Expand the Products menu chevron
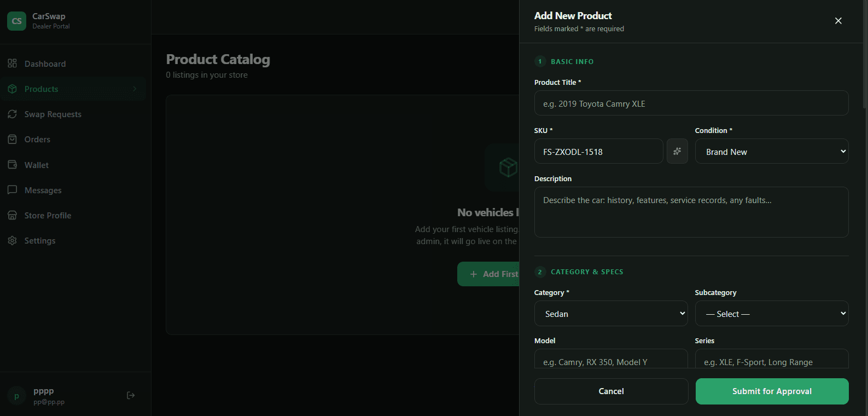This screenshot has width=868, height=416. pos(135,89)
